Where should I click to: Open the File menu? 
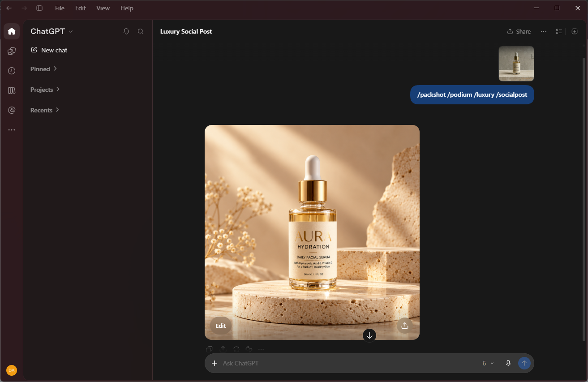(60, 8)
